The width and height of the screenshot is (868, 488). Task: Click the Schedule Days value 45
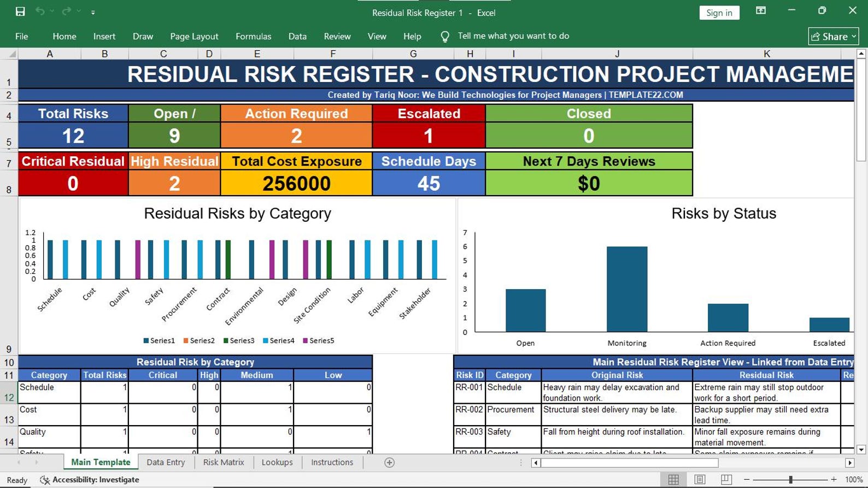[x=429, y=184]
